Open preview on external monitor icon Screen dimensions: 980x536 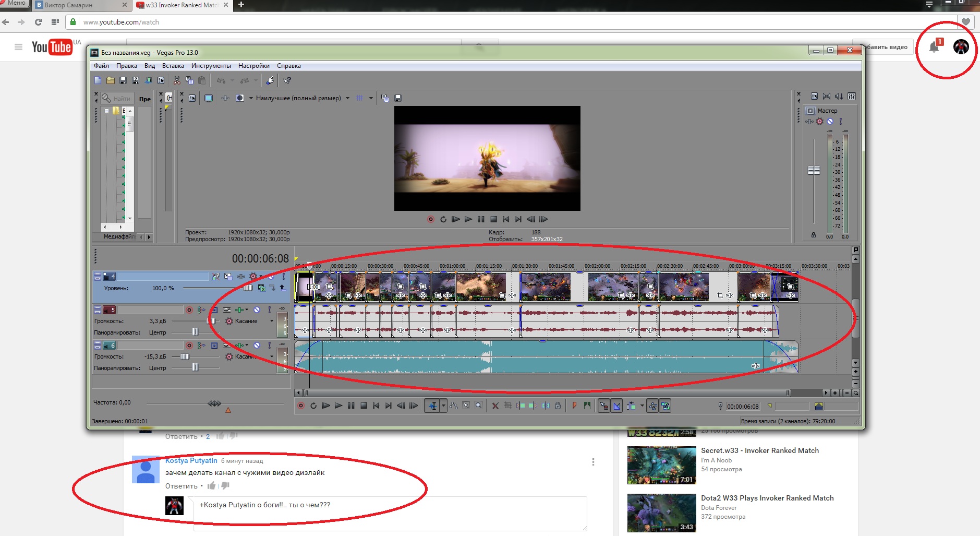click(x=209, y=98)
